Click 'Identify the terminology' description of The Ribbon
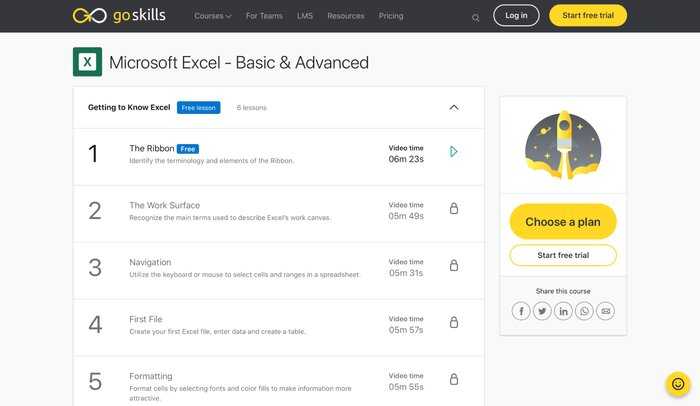The image size is (700, 406). [x=212, y=161]
